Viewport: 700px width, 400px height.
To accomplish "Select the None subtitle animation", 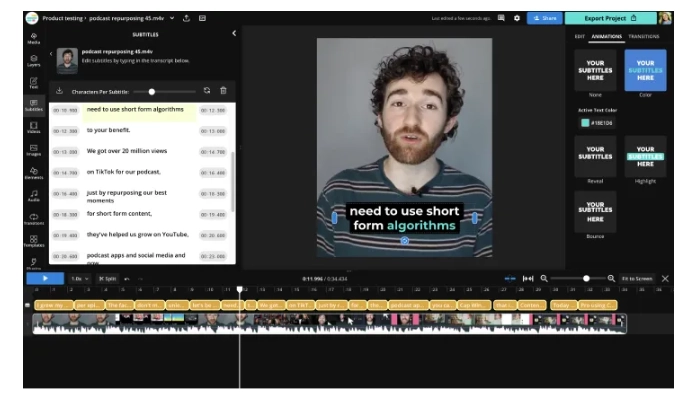I will (595, 70).
